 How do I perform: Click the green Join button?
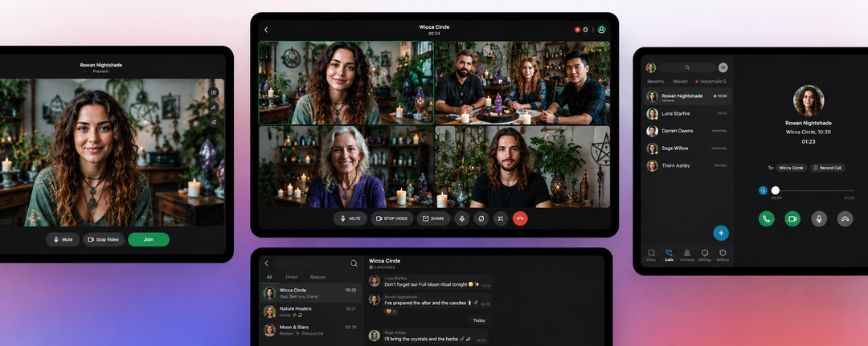click(x=149, y=239)
